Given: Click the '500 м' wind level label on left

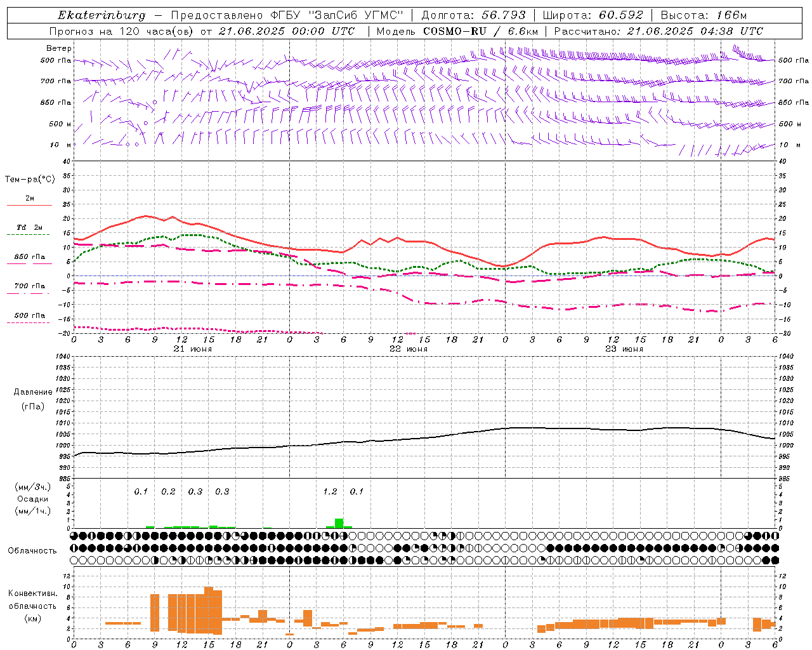Looking at the screenshot, I should click(x=60, y=124).
